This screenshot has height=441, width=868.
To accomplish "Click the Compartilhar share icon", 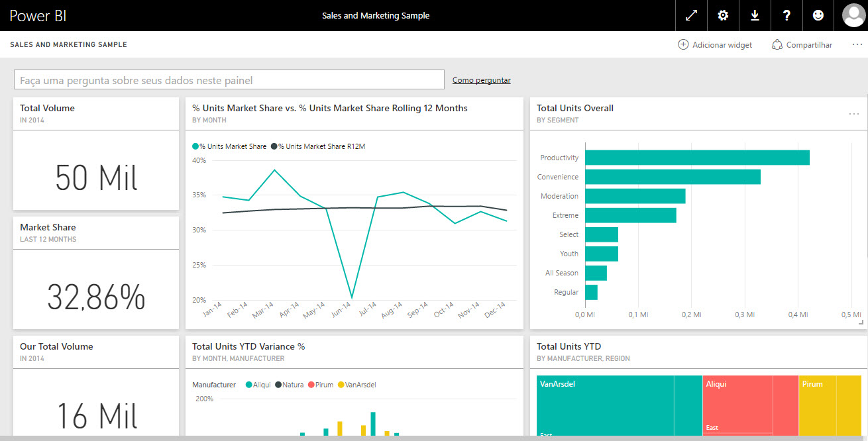I will 777,44.
